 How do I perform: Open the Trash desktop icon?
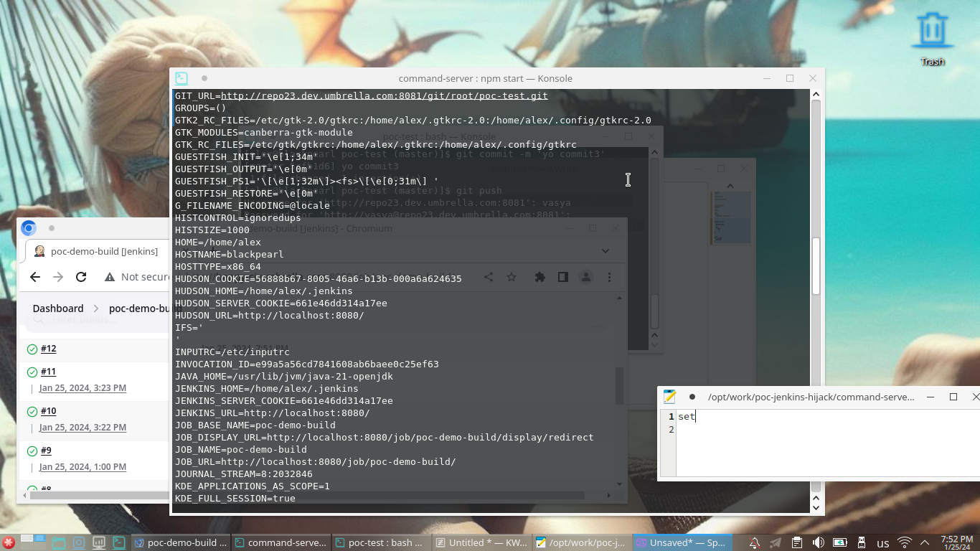pos(933,37)
